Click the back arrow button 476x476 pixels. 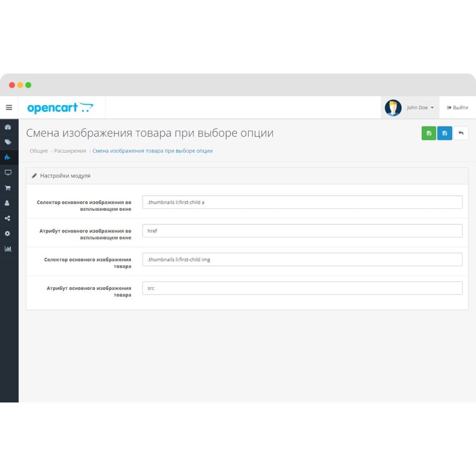pyautogui.click(x=461, y=133)
